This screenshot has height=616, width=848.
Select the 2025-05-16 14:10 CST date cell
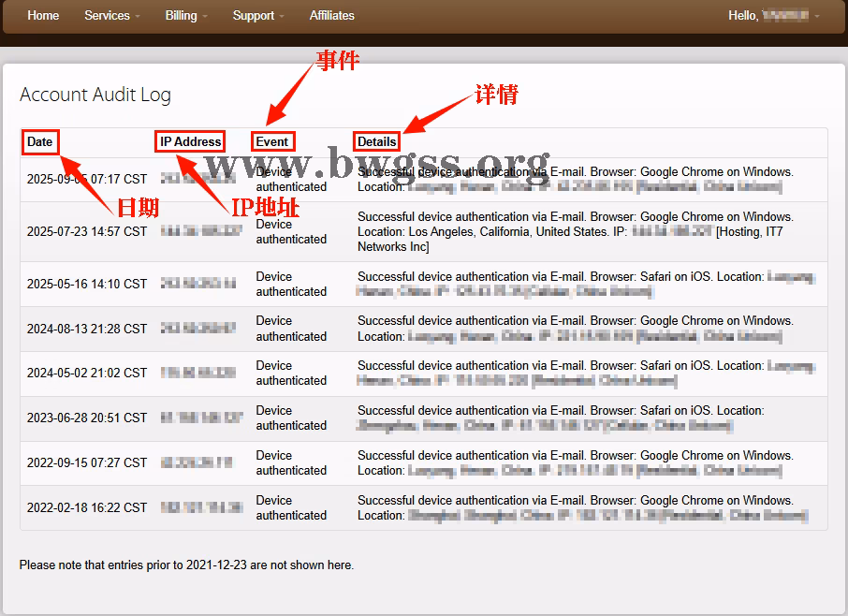[86, 284]
